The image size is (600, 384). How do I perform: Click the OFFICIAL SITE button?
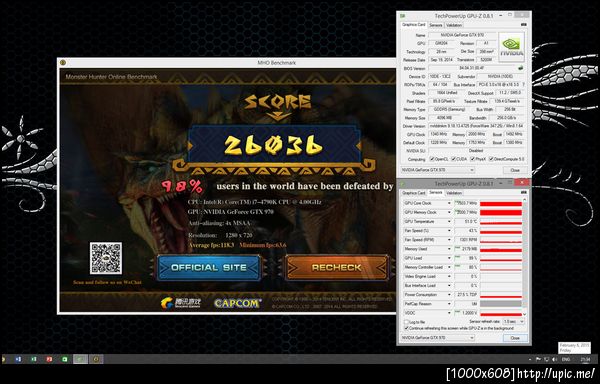[x=209, y=268]
